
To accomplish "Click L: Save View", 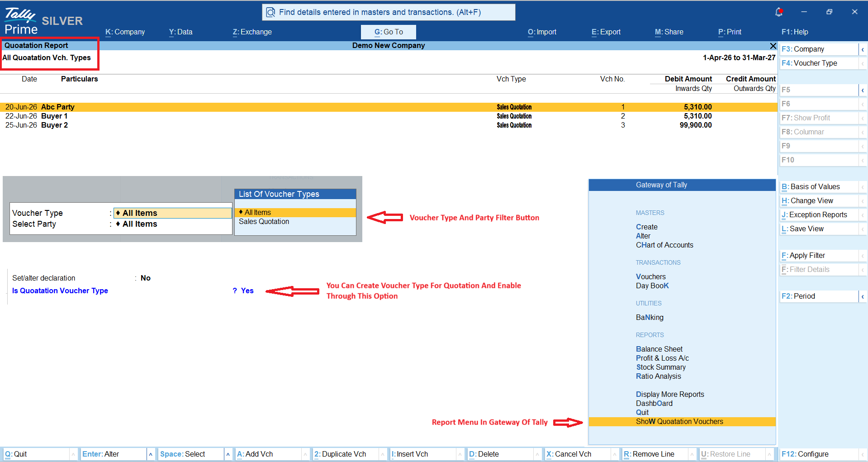I will click(819, 229).
